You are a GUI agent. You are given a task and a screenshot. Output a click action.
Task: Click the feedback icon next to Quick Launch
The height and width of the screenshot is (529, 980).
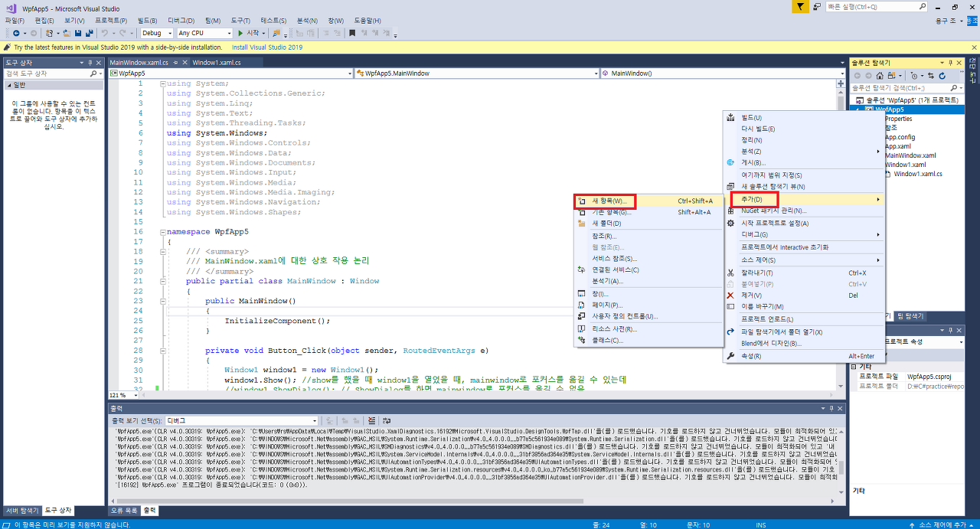[x=818, y=6]
